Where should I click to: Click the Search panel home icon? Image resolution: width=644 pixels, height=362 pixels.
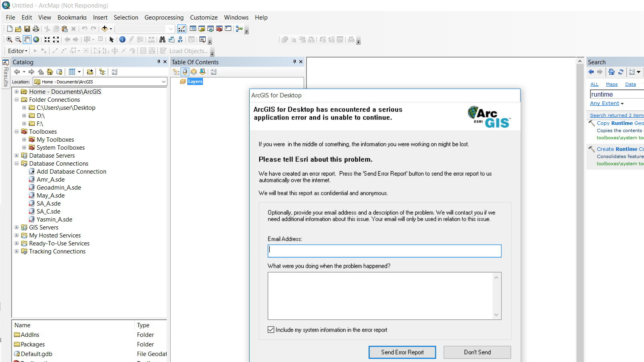pos(612,72)
